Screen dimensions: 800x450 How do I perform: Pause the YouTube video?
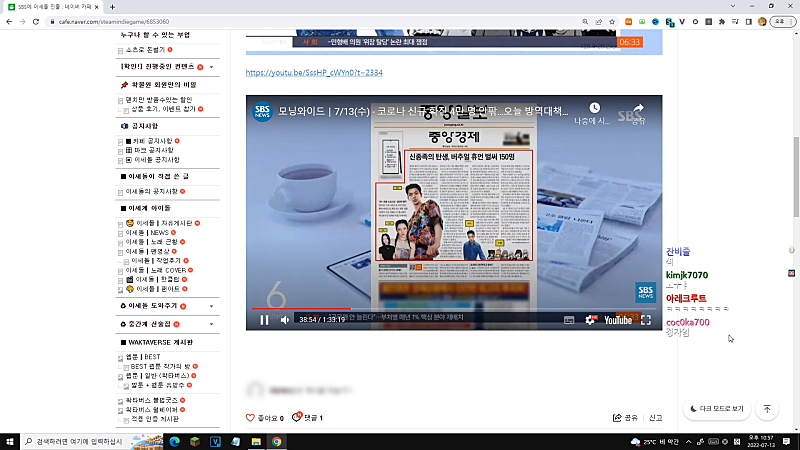pos(264,320)
